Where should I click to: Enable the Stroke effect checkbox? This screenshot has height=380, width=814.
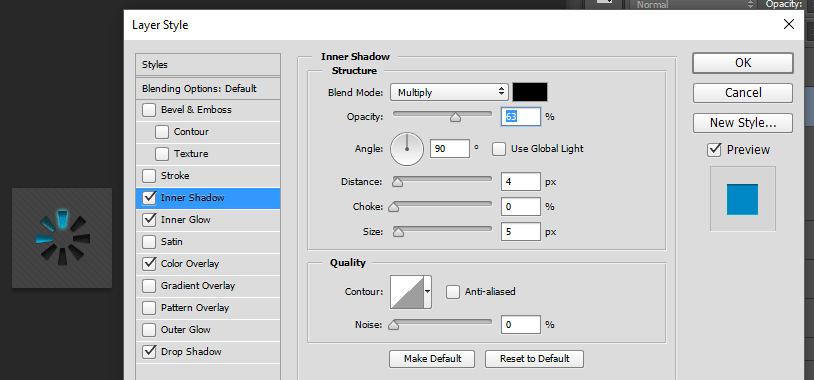pyautogui.click(x=149, y=176)
